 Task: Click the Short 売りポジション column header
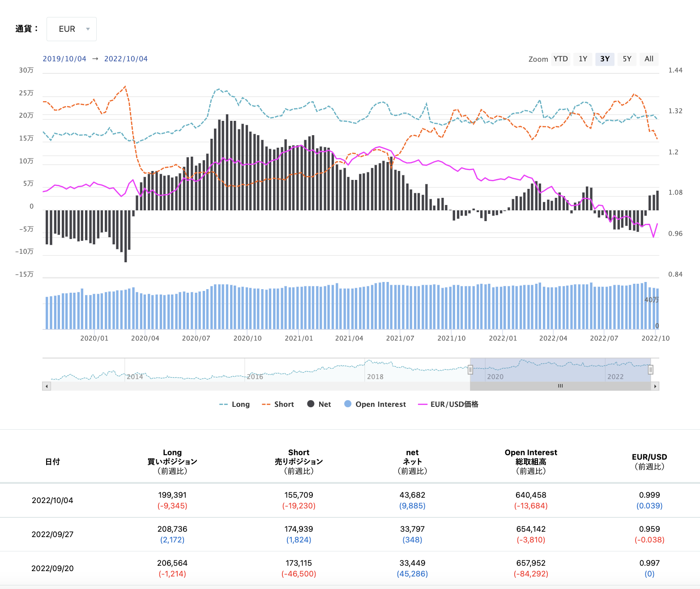(299, 462)
